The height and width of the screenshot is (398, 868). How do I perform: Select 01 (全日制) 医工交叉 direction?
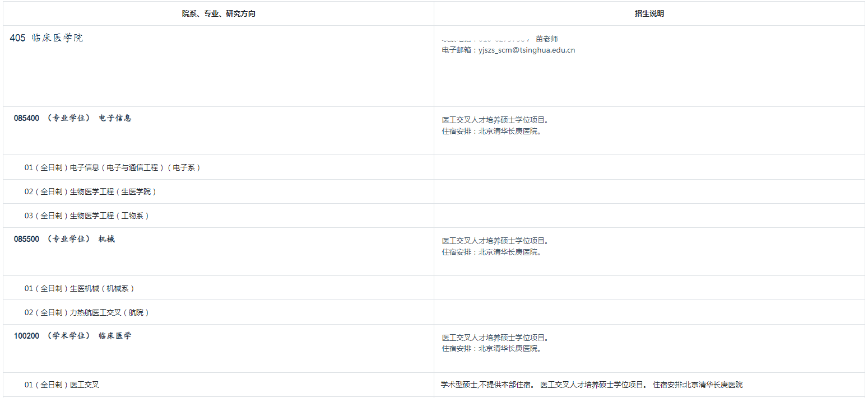pos(62,385)
